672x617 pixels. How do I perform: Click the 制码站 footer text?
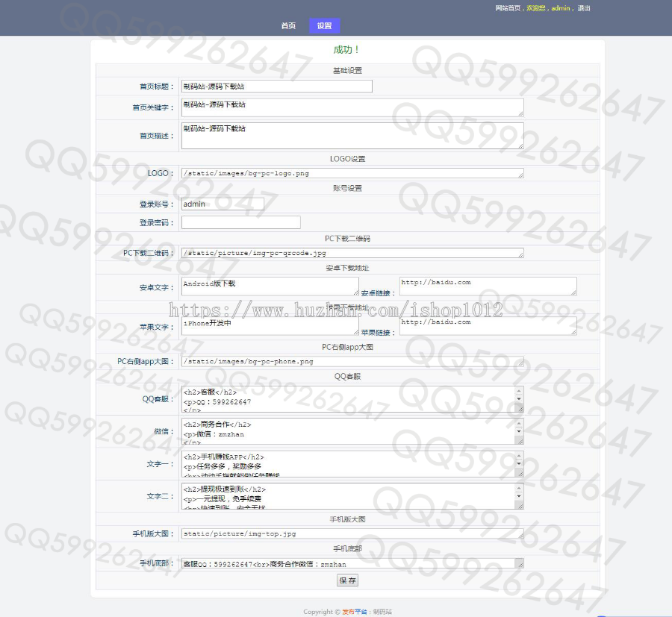[x=382, y=612]
